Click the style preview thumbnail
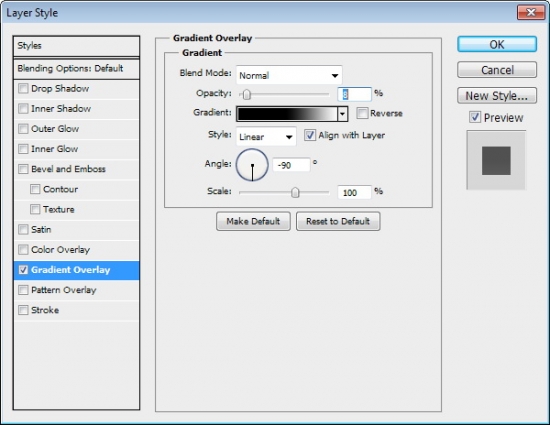550x425 pixels. pyautogui.click(x=496, y=160)
